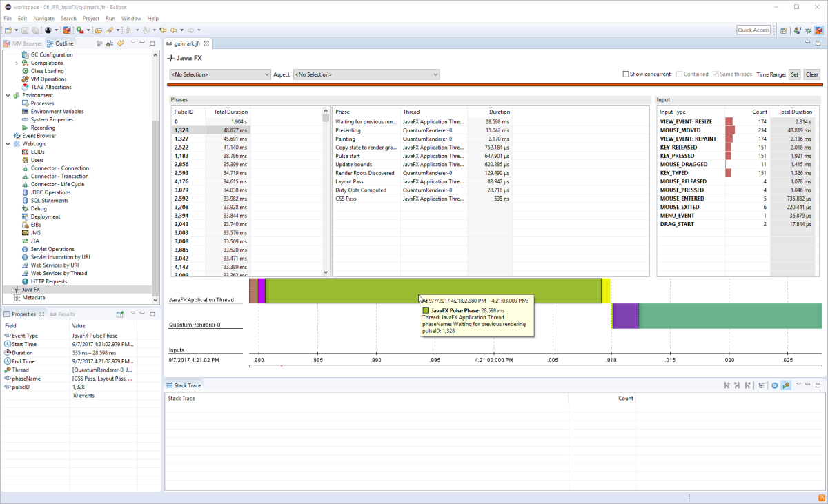Image resolution: width=828 pixels, height=504 pixels.
Task: Open the Aspect dropdown
Action: (366, 74)
